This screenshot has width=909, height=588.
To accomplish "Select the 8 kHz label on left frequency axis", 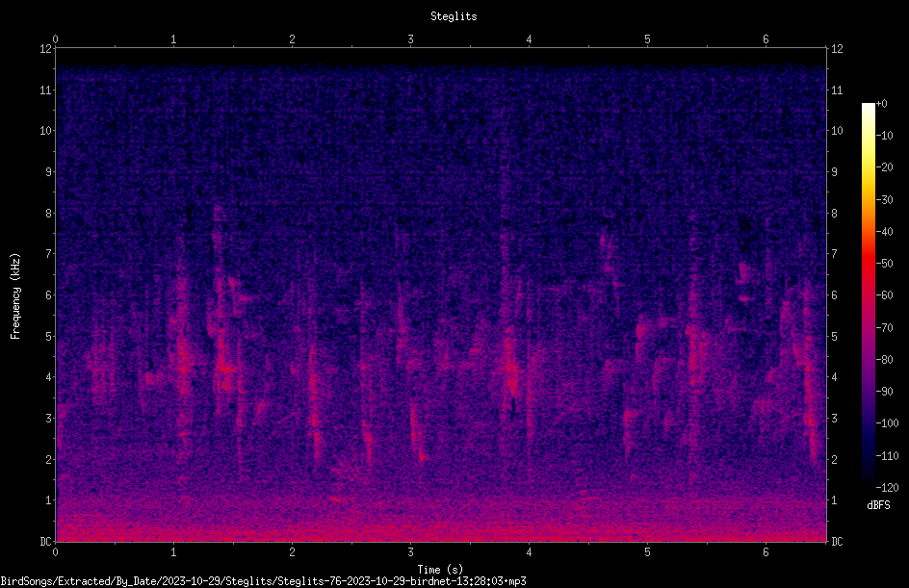I will tap(48, 214).
